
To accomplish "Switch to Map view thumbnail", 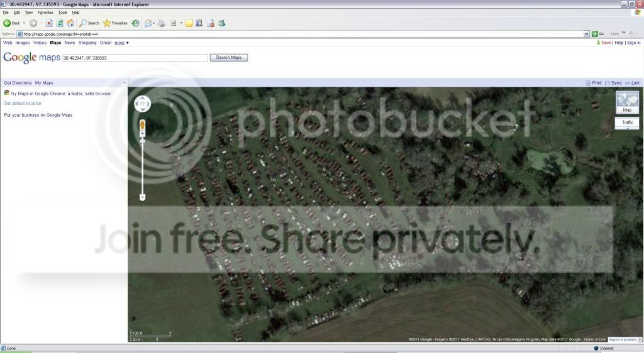I will pyautogui.click(x=627, y=102).
